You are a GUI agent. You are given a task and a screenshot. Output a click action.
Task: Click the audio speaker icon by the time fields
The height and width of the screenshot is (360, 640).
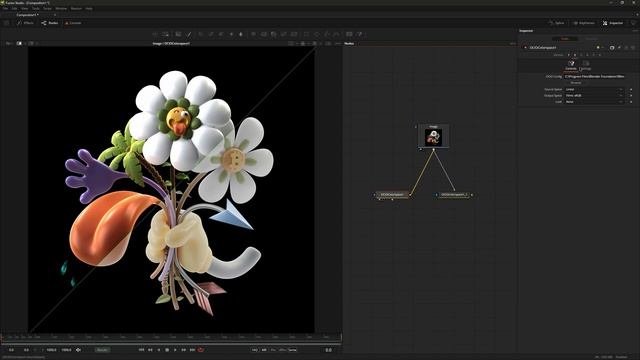point(78,350)
